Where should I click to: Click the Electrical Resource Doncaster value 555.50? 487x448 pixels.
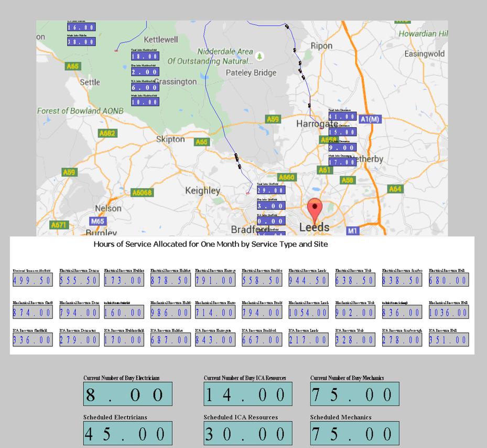tap(79, 280)
